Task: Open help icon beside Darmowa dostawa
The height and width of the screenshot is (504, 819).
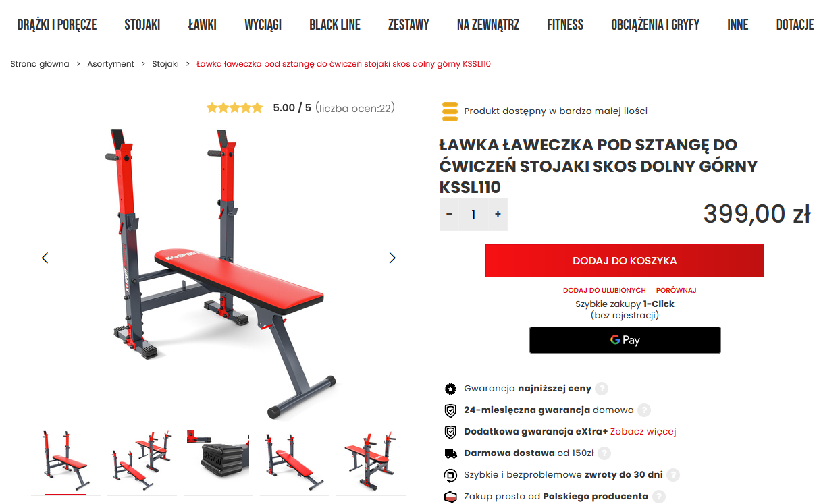Action: pos(604,453)
